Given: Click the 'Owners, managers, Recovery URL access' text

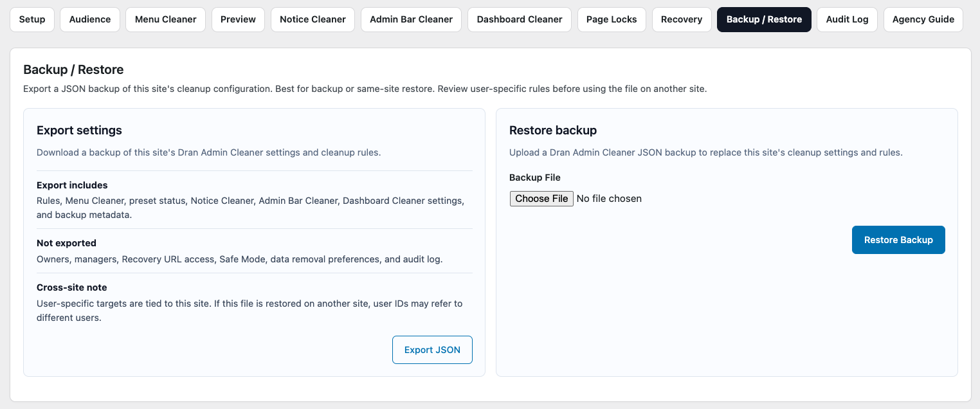Looking at the screenshot, I should [x=240, y=259].
